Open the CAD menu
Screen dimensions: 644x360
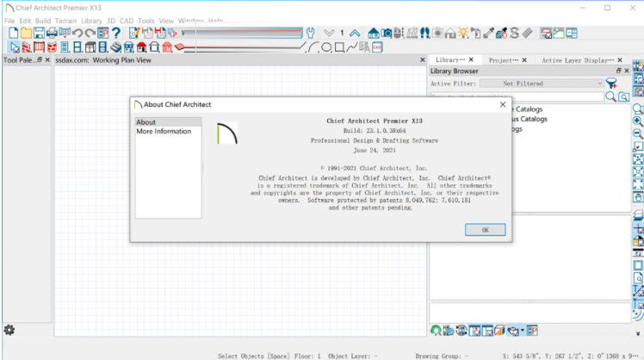pos(127,20)
